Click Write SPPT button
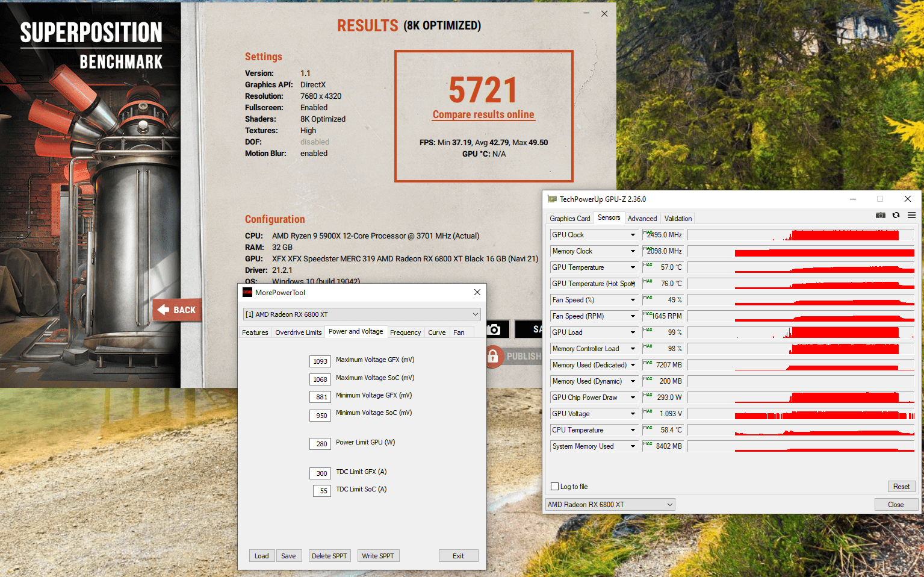Image resolution: width=924 pixels, height=577 pixels. (x=378, y=556)
